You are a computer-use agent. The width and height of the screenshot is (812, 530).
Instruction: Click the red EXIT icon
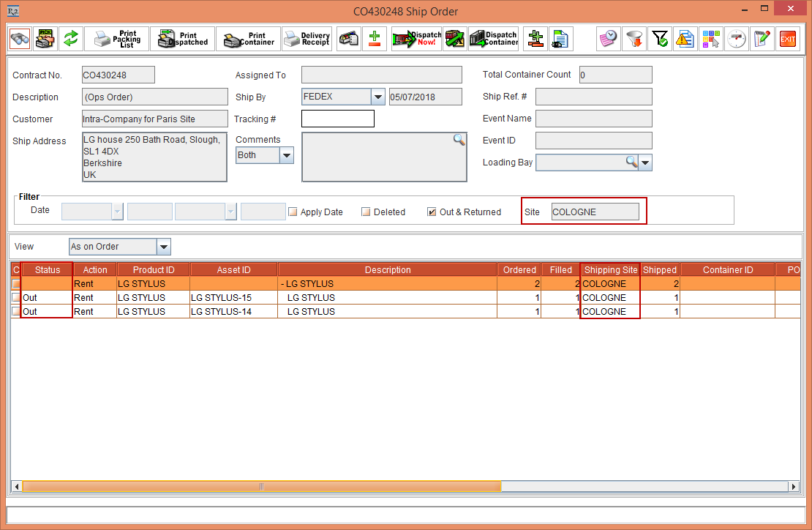[x=787, y=39]
